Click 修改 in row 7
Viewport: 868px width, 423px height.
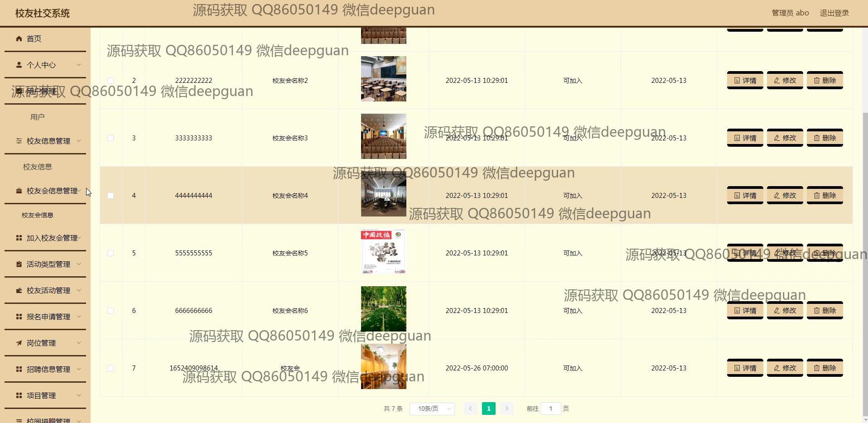785,368
